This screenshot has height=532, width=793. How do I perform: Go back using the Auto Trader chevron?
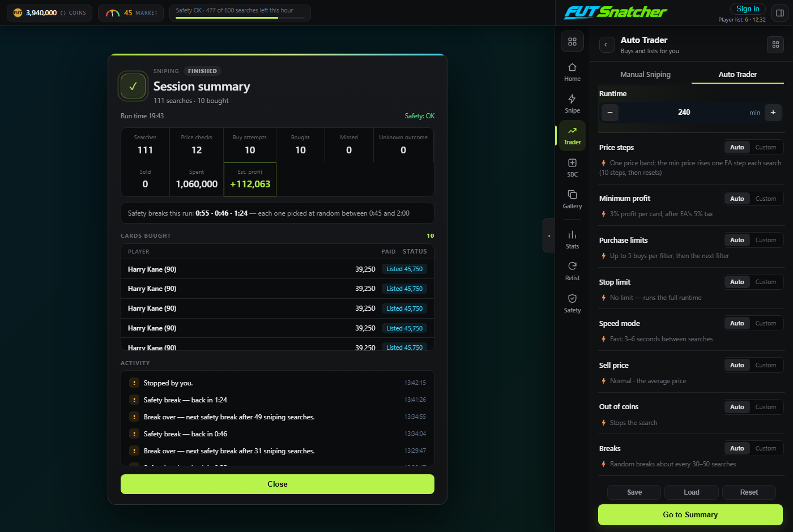click(x=607, y=45)
